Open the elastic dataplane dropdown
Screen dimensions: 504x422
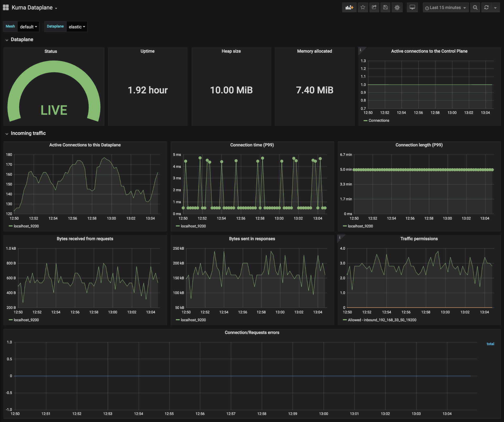[77, 26]
